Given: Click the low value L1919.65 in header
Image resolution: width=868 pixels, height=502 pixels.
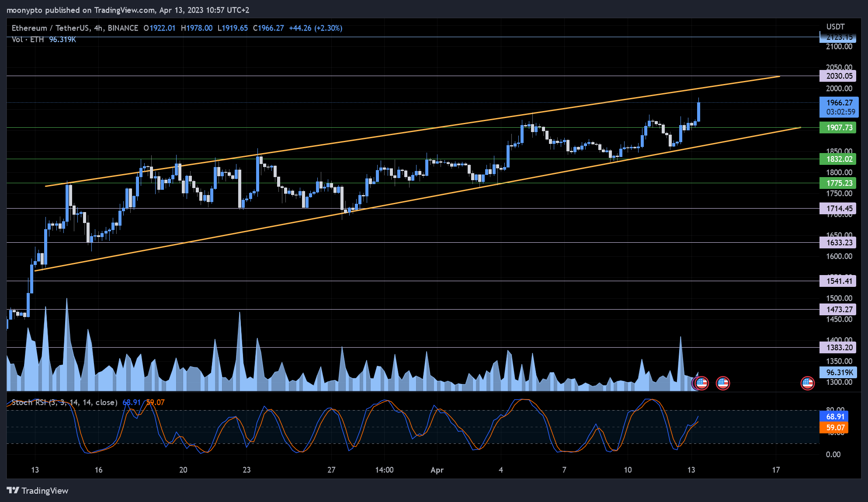Looking at the screenshot, I should 233,28.
